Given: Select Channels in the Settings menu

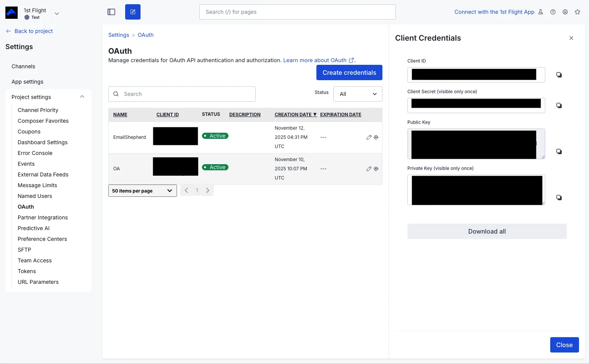Looking at the screenshot, I should (x=23, y=66).
